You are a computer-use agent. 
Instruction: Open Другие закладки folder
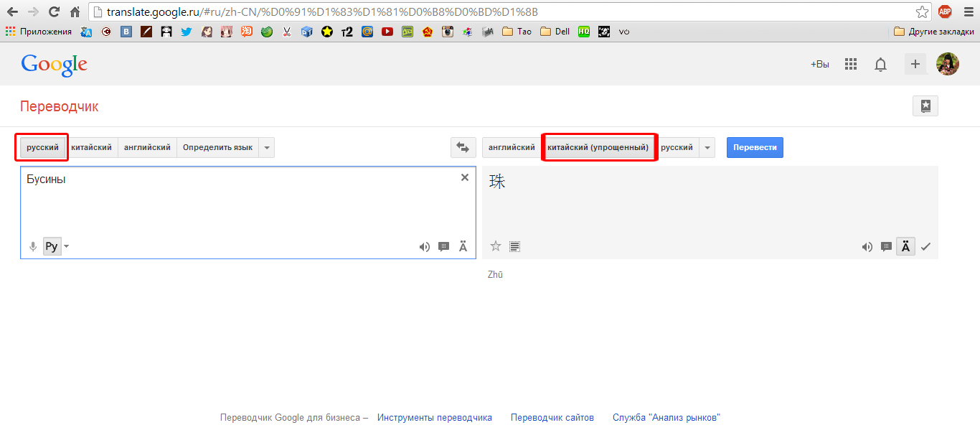pos(934,32)
